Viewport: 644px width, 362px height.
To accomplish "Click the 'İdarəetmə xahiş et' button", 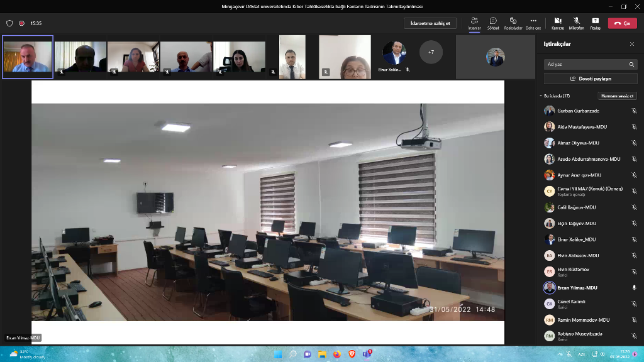I will pos(430,23).
